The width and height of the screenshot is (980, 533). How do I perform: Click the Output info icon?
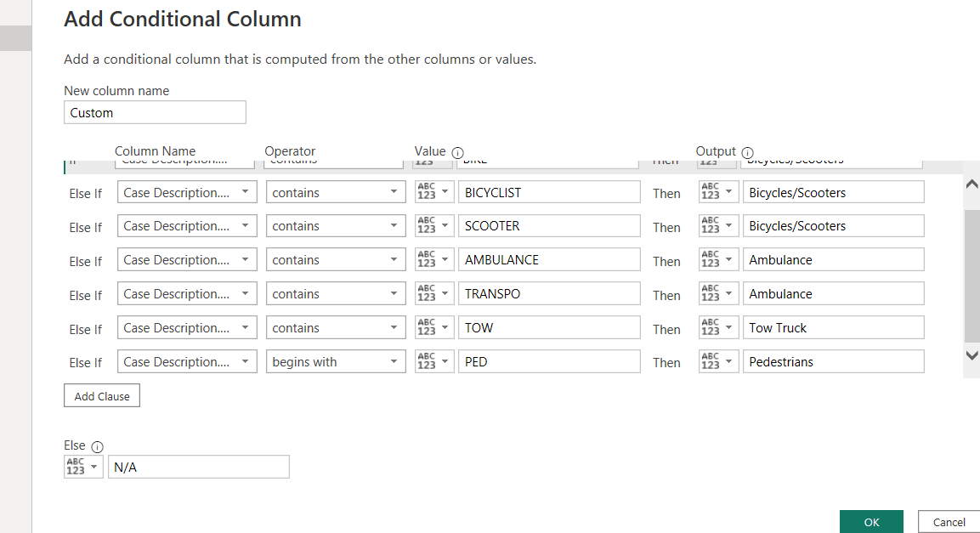click(747, 152)
